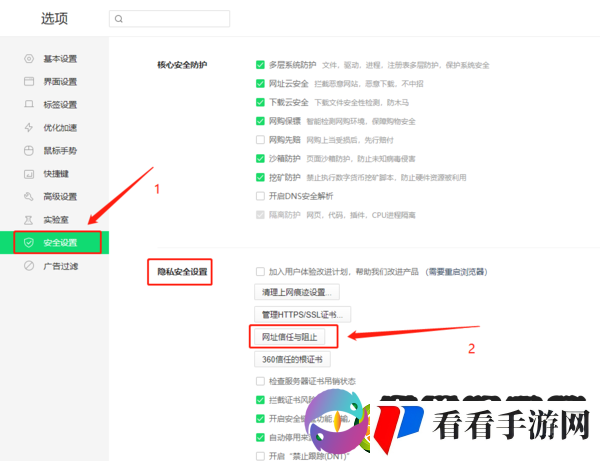Toggle 隔离防护 checkbox
This screenshot has height=461, width=600.
260,215
